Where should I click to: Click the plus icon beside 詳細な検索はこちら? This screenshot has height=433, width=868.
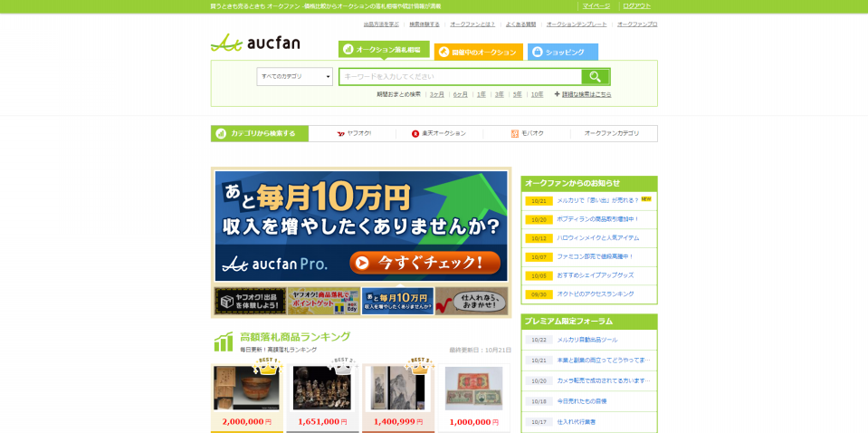point(557,94)
